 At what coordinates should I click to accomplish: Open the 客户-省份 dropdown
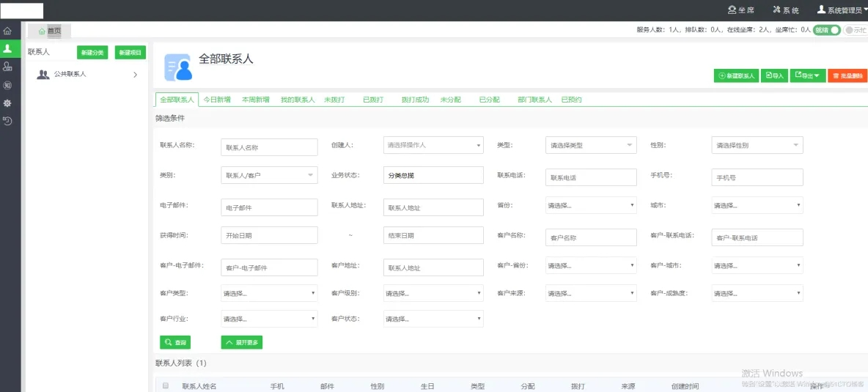coord(591,265)
